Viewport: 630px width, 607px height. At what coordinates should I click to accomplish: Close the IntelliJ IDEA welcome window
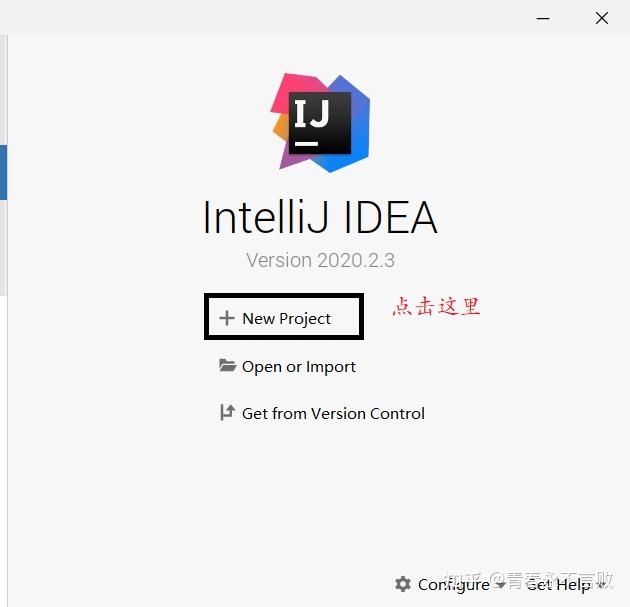602,18
